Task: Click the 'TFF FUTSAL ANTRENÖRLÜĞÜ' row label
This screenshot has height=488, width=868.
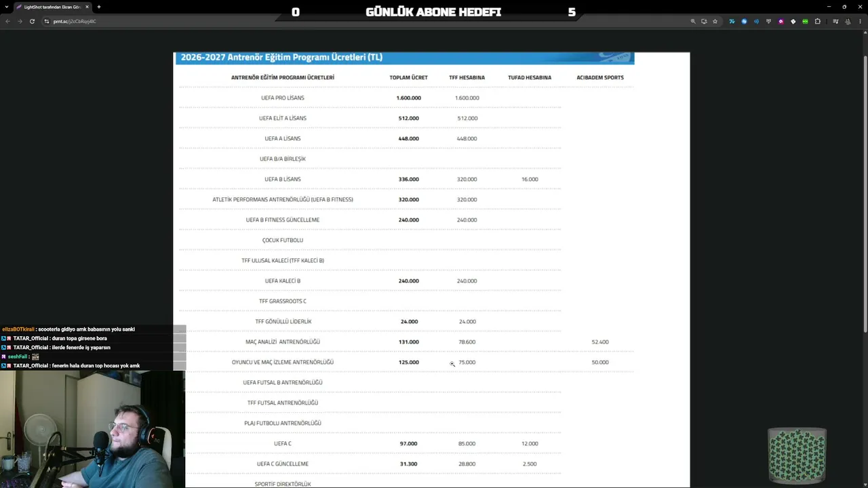Action: (x=283, y=403)
